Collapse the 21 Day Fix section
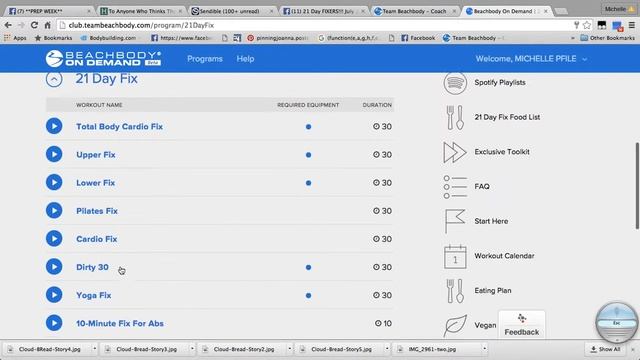The width and height of the screenshot is (640, 360). tap(54, 79)
